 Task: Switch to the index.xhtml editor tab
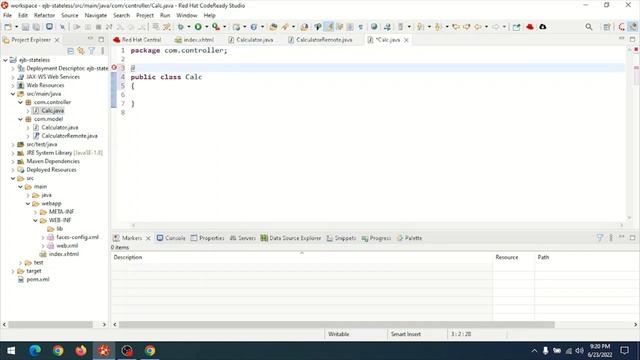click(194, 40)
